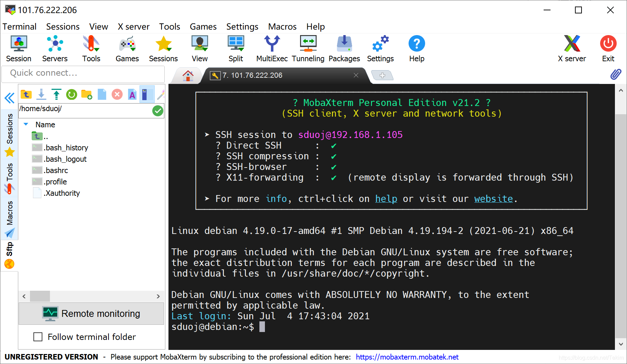Open the Settings gears toolbar icon
Viewport: 627px width, 364px height.
(380, 49)
